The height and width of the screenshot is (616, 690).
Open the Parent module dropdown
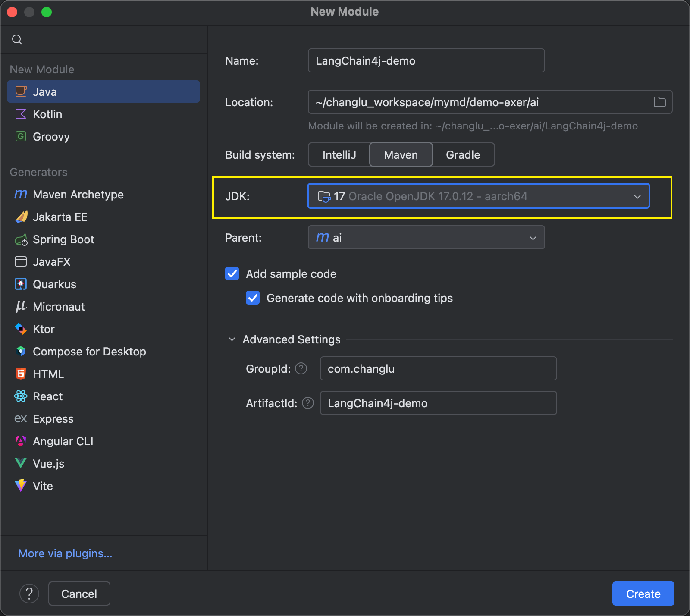(426, 237)
